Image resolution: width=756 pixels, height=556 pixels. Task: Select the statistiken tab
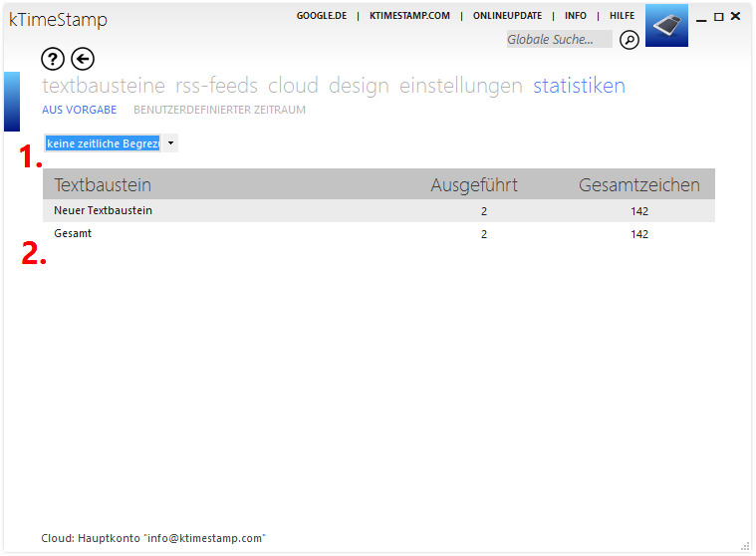(579, 86)
